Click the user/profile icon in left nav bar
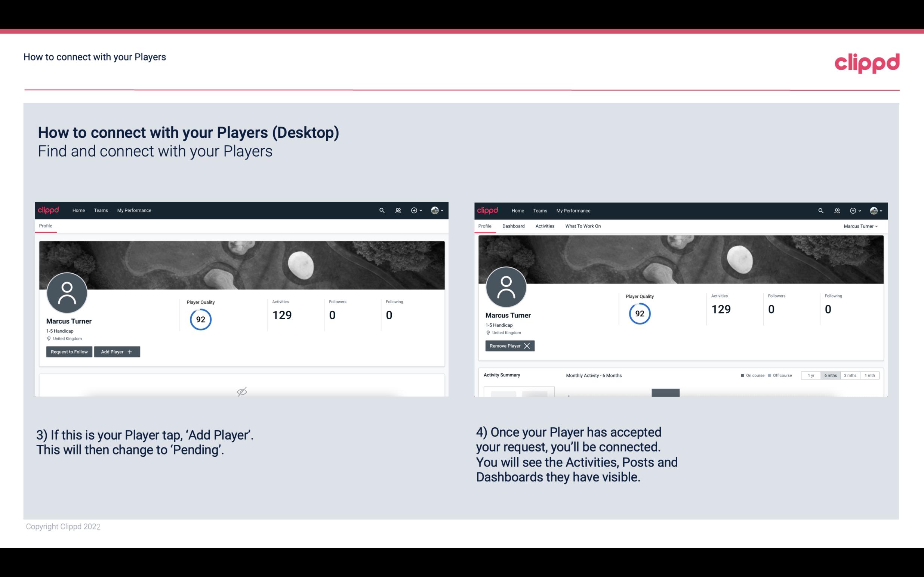The image size is (924, 577). (397, 210)
